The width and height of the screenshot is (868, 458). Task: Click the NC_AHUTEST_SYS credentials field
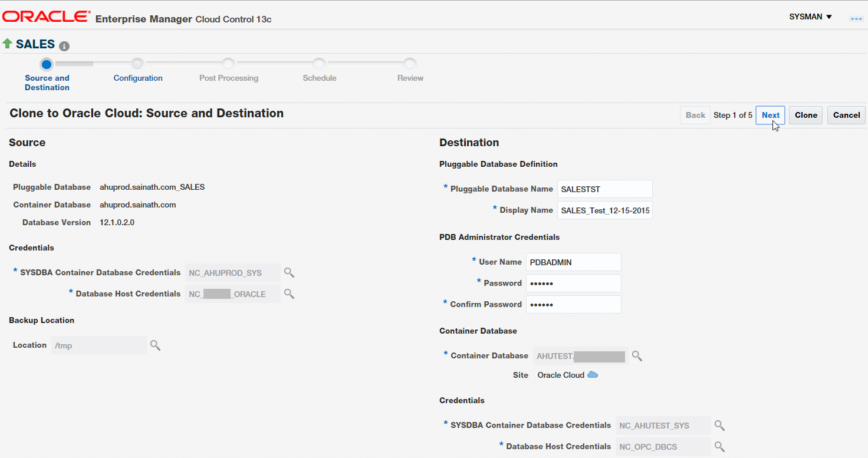[663, 426]
